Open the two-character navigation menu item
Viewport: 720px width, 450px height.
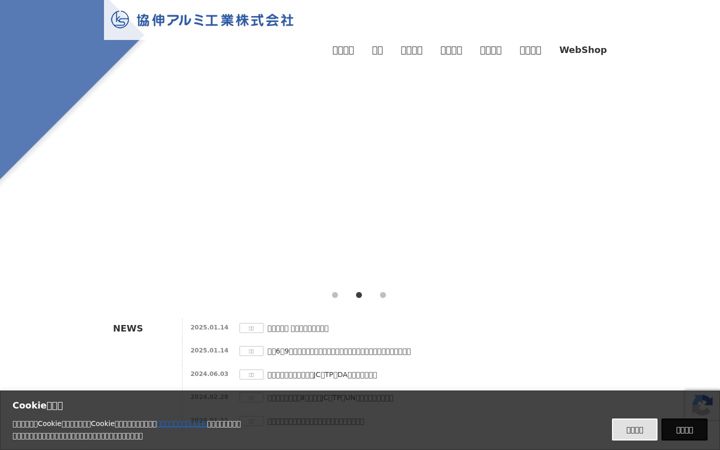click(x=377, y=50)
